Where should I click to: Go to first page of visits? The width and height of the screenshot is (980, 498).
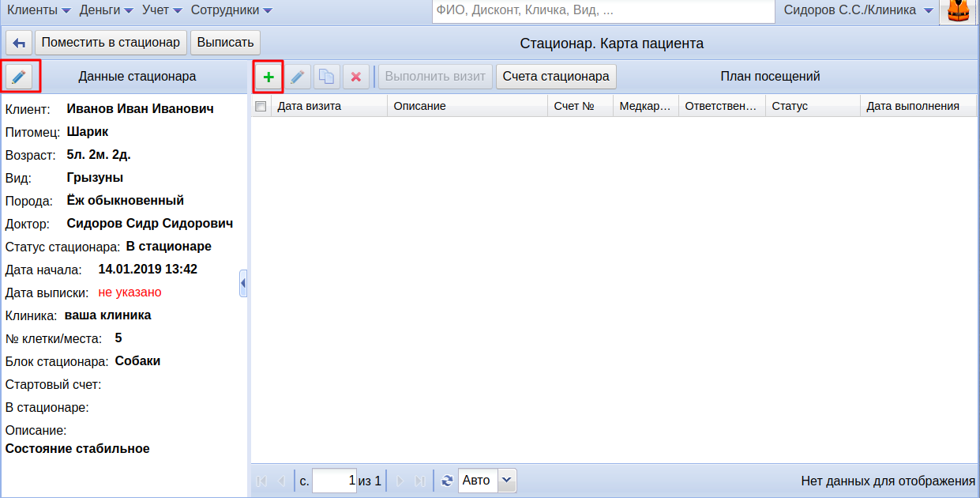pyautogui.click(x=262, y=481)
